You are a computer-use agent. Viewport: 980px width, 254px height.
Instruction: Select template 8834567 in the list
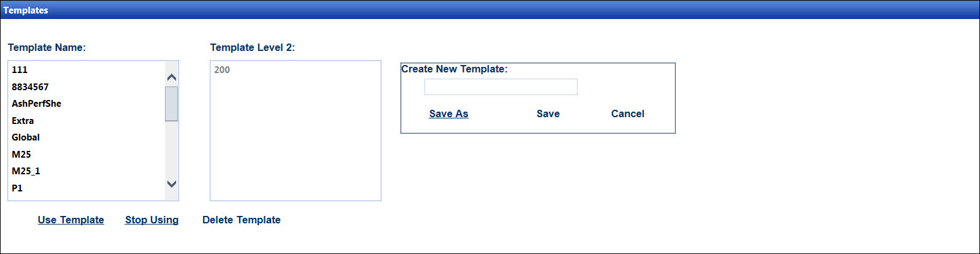(30, 87)
